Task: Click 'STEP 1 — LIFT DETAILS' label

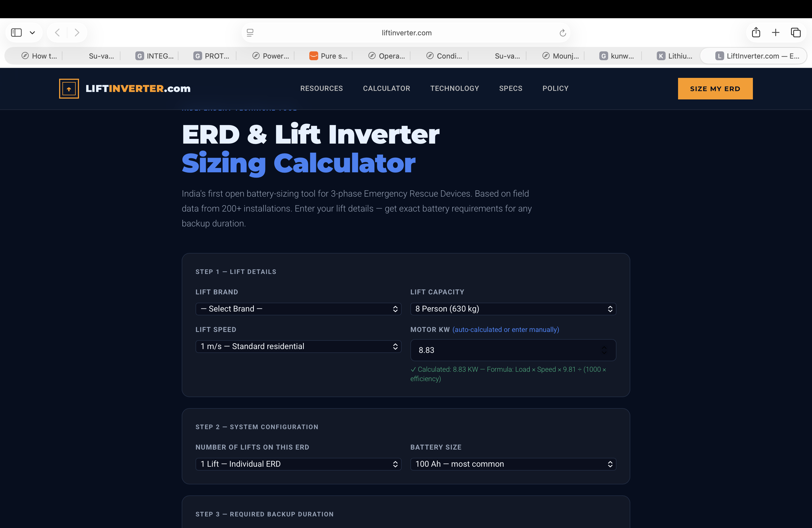Action: (x=236, y=272)
